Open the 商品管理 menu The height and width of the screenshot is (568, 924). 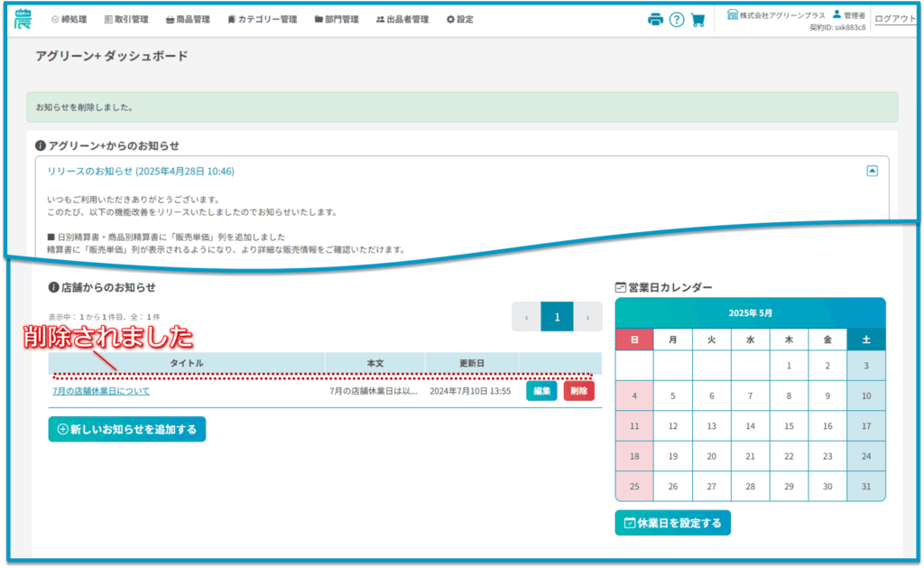pos(188,20)
